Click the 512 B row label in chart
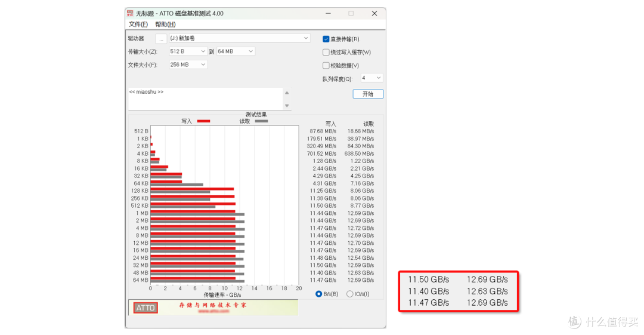This screenshot has width=644, height=335. [141, 131]
